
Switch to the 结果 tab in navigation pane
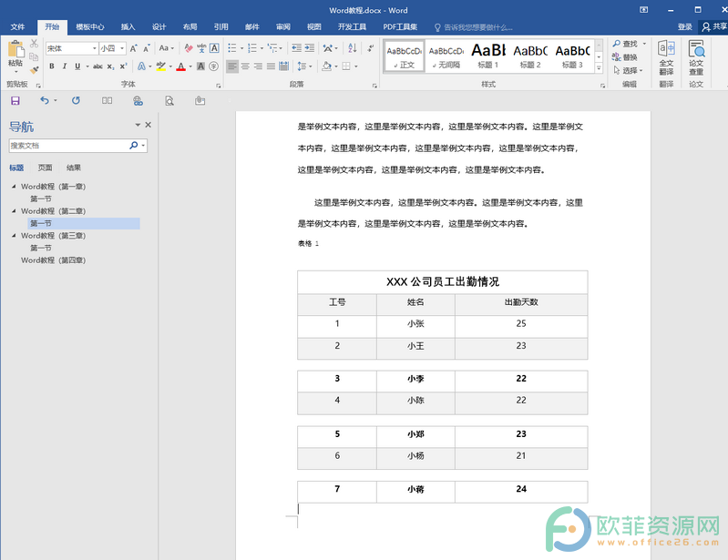click(x=74, y=168)
